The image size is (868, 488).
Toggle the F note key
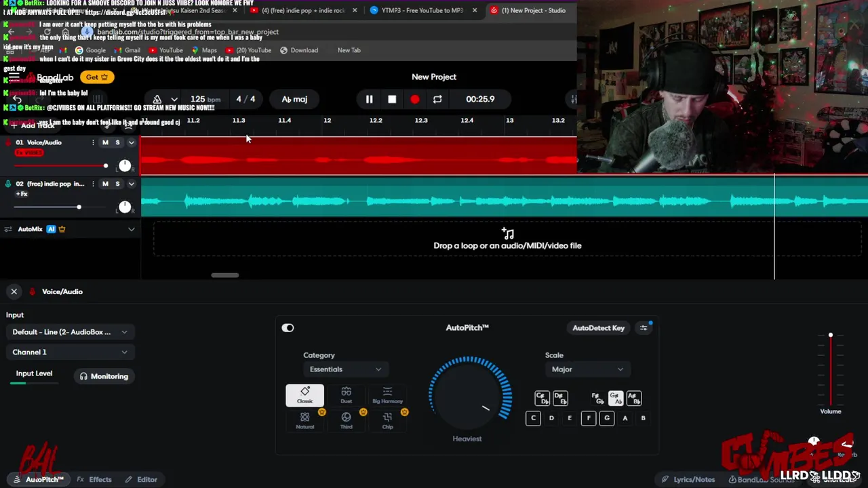(x=588, y=418)
